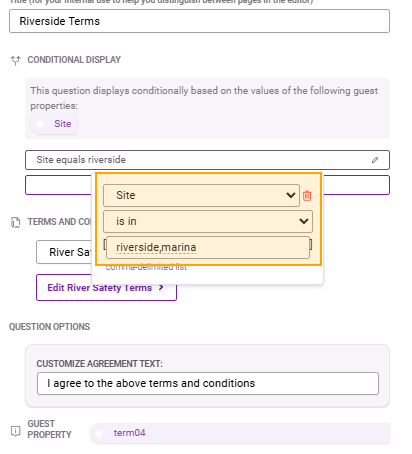Viewport: 412px width, 454px height.
Task: Click the down arrow of the 'is in' dropdown
Action: (303, 221)
